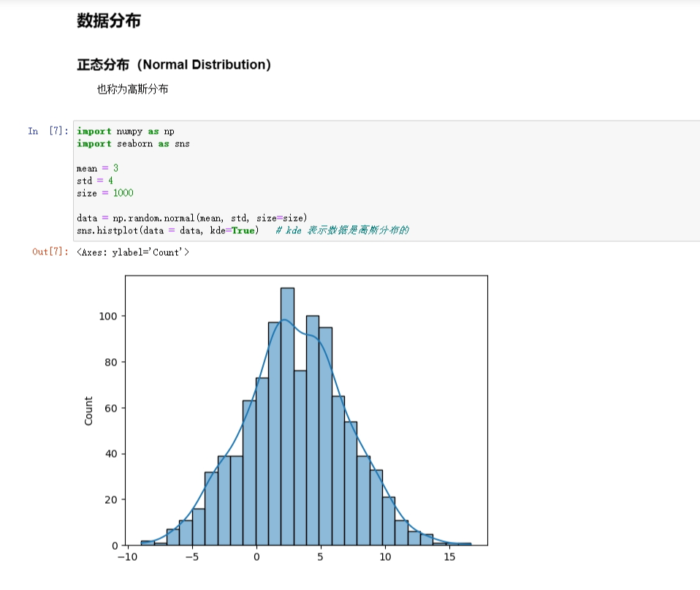Click the y-axis tick label 60
The height and width of the screenshot is (590, 700).
pos(111,408)
